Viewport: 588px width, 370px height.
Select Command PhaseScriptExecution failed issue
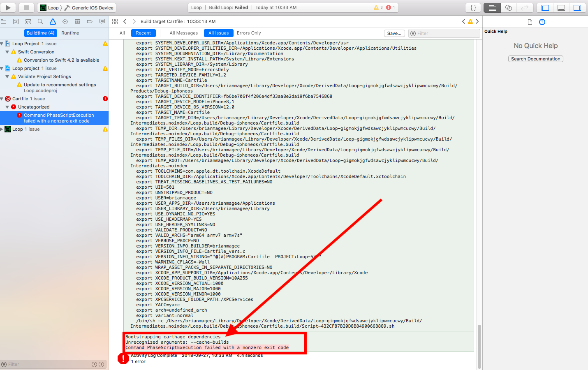(x=54, y=118)
